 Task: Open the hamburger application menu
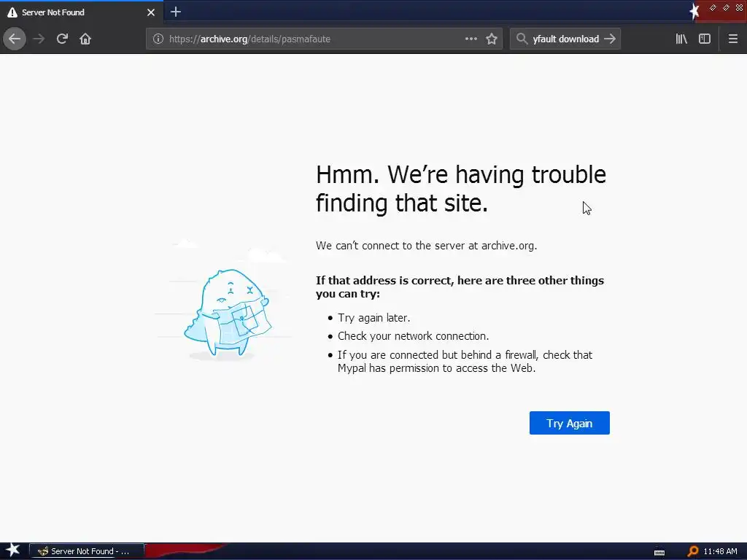[x=733, y=39]
